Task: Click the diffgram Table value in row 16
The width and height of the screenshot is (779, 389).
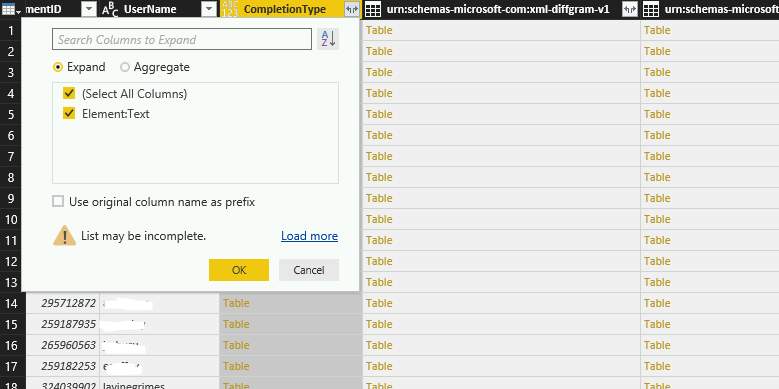Action: (379, 345)
